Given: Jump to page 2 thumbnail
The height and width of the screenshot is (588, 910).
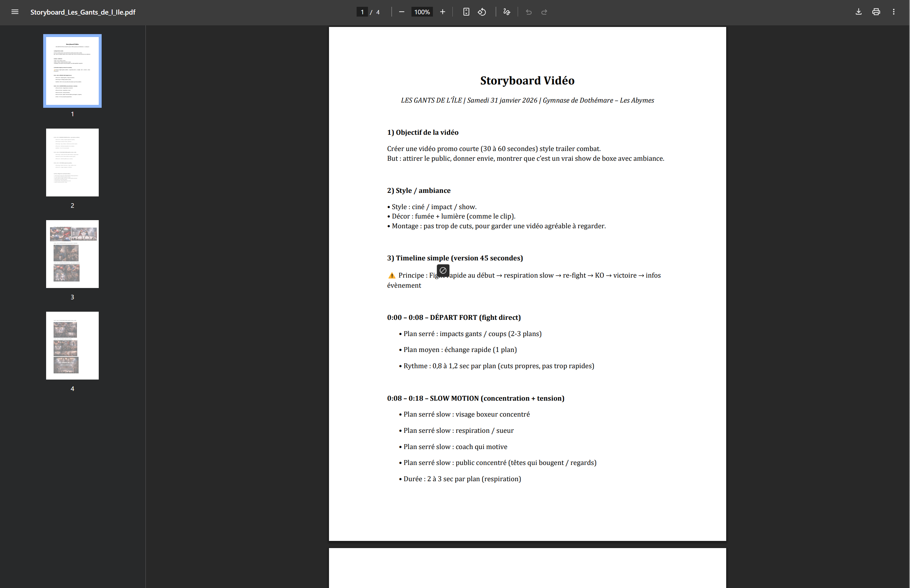Looking at the screenshot, I should click(72, 162).
